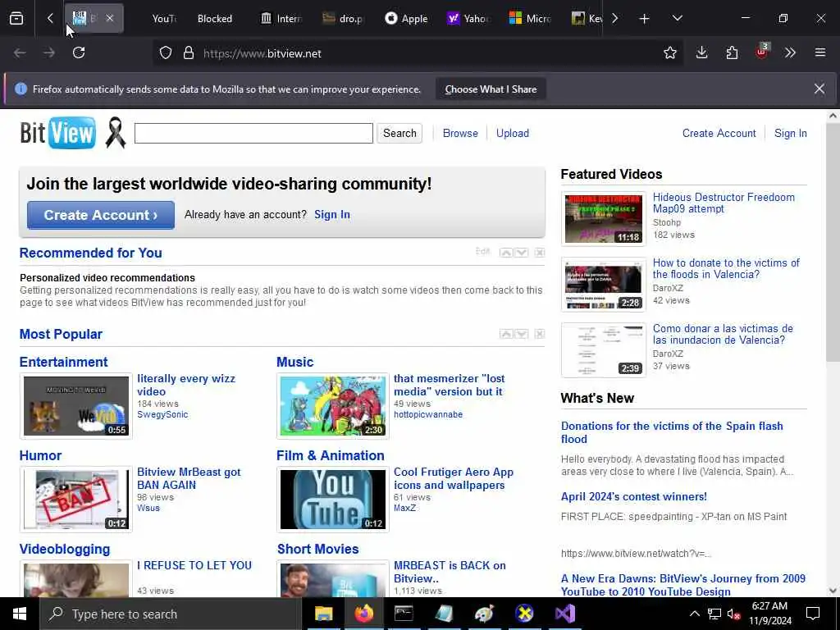Close the BitView tab
This screenshot has height=630, width=840.
point(109,18)
